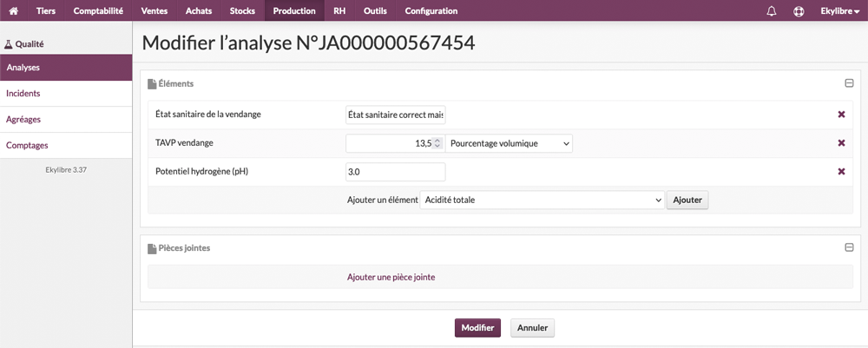Select Agréages in the sidebar

[x=66, y=120]
